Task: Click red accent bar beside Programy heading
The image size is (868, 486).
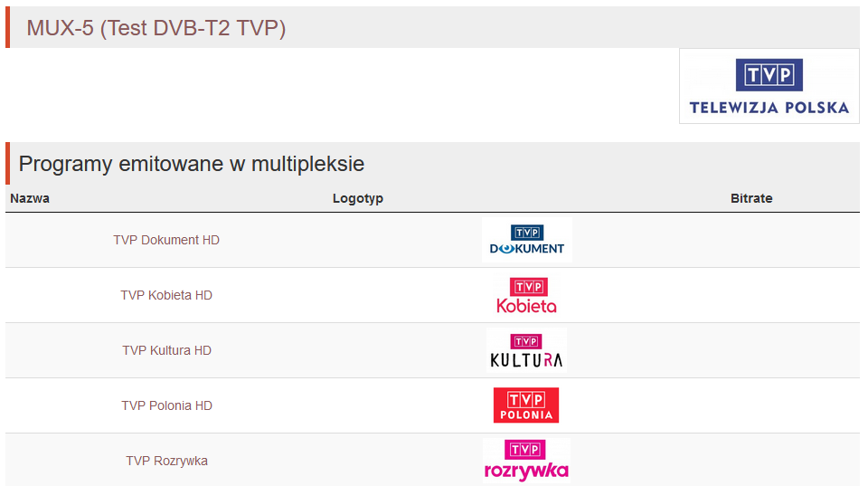Action: (x=8, y=164)
